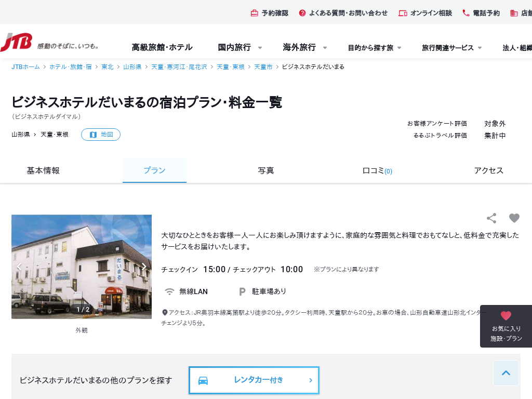This screenshot has height=399, width=532.
Task: Click the hotel exterior photo
Action: (x=82, y=267)
